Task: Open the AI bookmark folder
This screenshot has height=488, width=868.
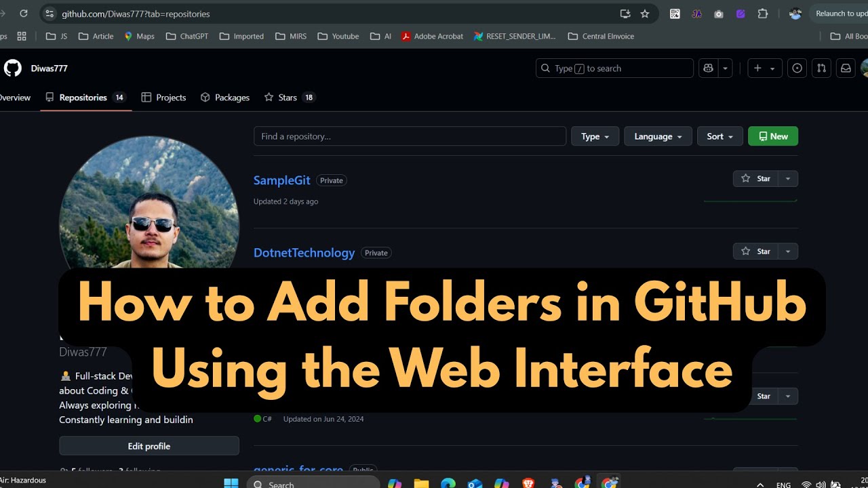Action: (x=381, y=36)
